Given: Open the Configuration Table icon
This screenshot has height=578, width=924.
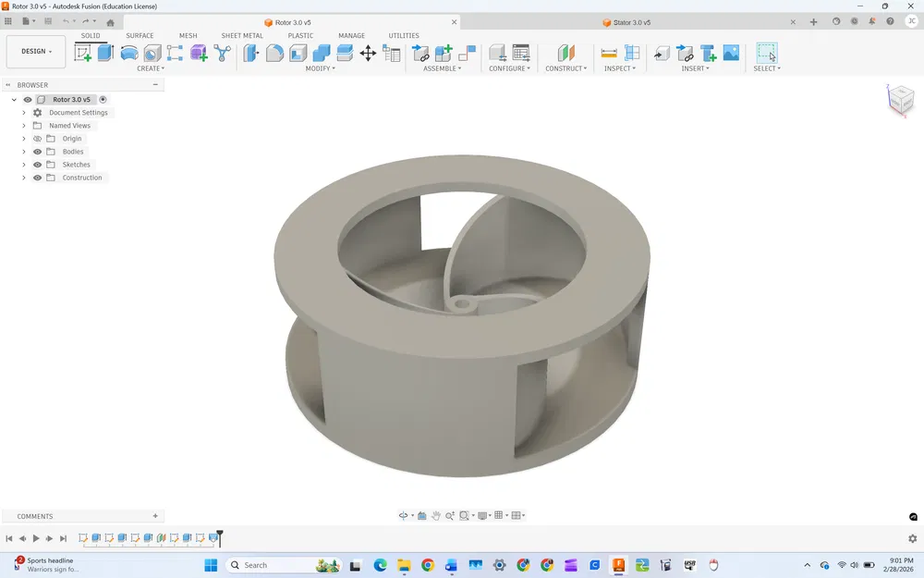Looking at the screenshot, I should pyautogui.click(x=521, y=53).
